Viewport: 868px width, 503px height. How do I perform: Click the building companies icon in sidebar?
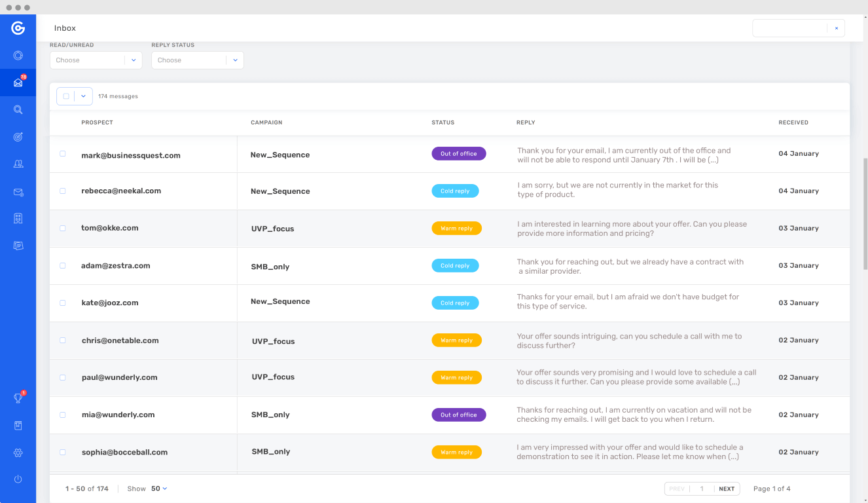18,219
